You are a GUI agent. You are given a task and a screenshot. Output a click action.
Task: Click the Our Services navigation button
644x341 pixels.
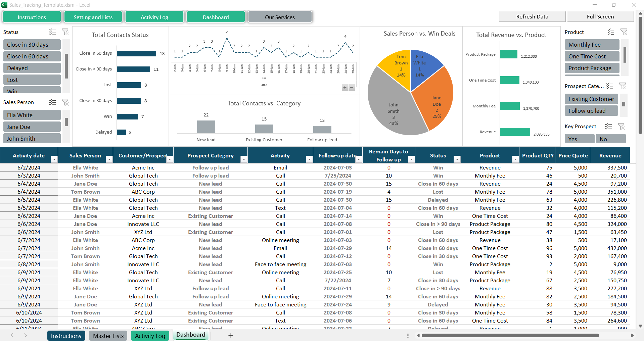point(280,17)
